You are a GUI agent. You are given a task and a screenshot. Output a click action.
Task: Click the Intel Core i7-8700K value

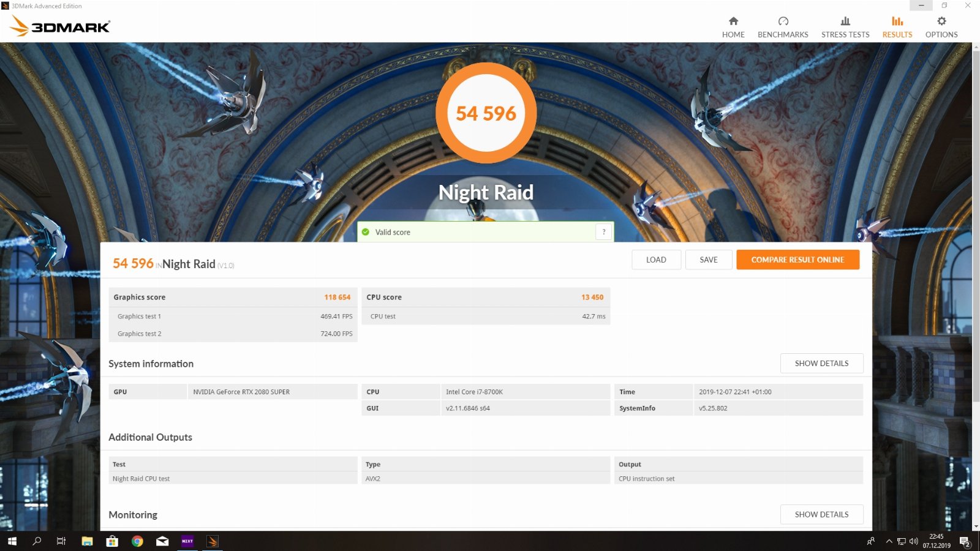474,392
